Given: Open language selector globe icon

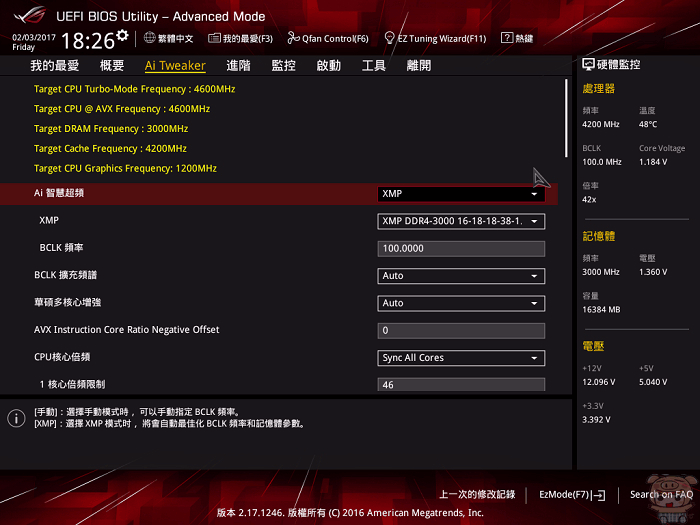Looking at the screenshot, I should (x=150, y=38).
